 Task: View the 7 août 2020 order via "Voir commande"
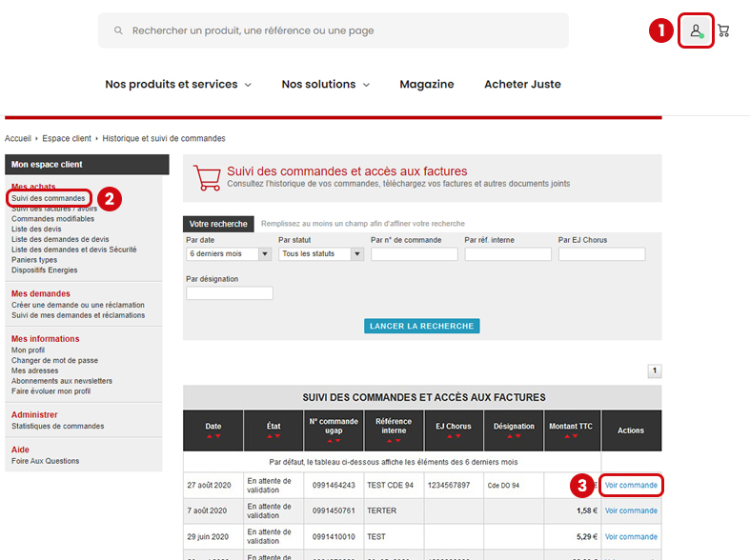tap(631, 510)
